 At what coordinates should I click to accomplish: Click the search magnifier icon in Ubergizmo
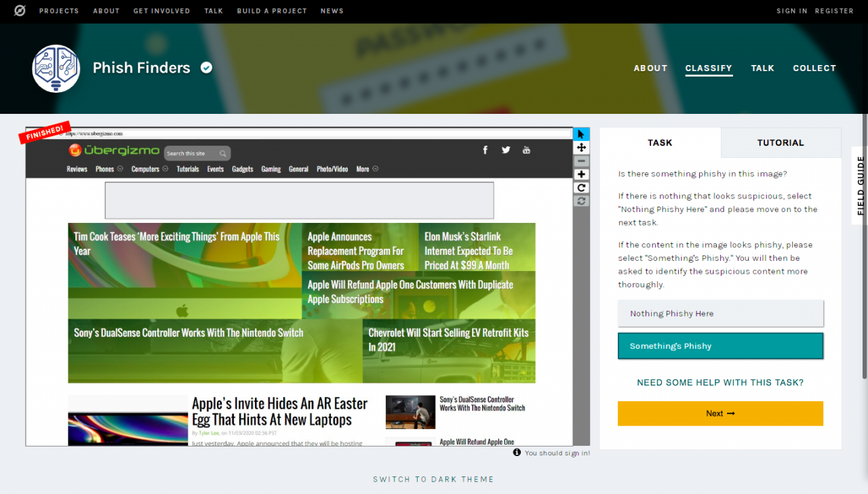click(x=222, y=154)
